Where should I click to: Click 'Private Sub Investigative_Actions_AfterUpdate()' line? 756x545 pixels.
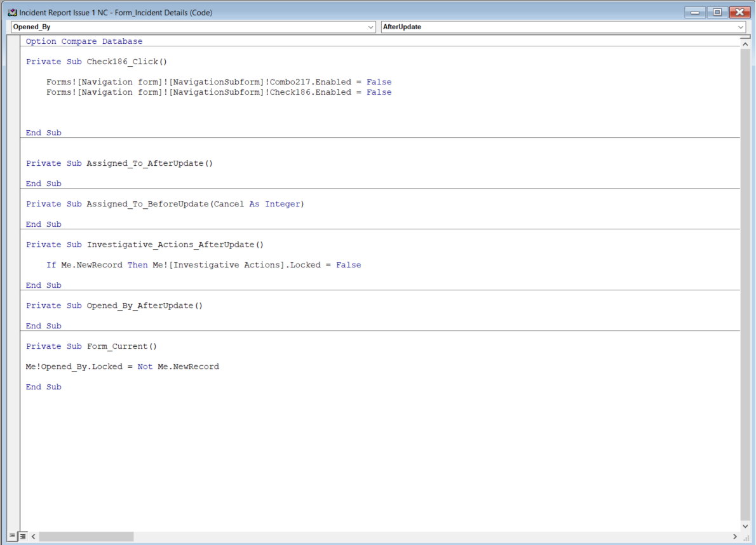click(x=145, y=245)
